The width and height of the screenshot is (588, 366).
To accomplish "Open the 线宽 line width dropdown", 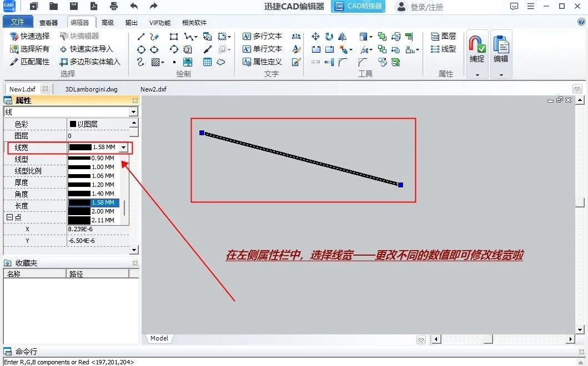I will [x=123, y=148].
